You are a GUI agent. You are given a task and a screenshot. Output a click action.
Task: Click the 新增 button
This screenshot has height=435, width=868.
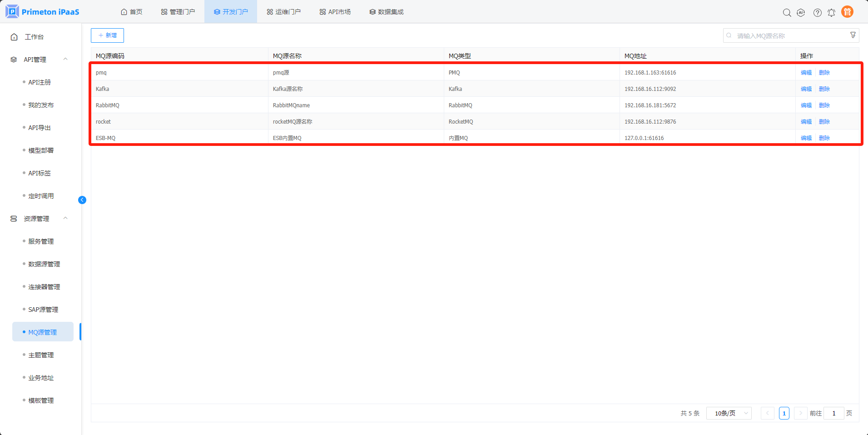(107, 35)
